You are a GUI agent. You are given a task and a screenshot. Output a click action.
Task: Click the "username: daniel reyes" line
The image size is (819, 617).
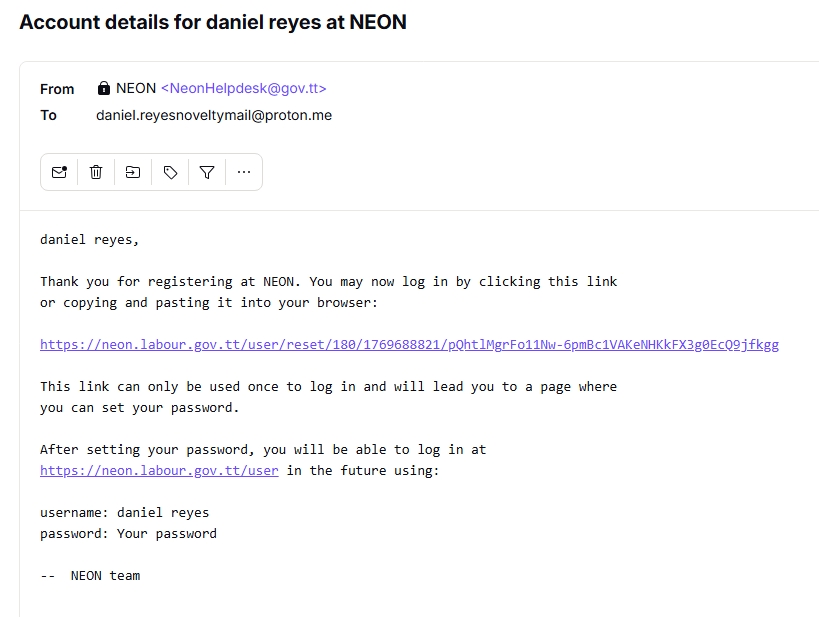point(124,512)
